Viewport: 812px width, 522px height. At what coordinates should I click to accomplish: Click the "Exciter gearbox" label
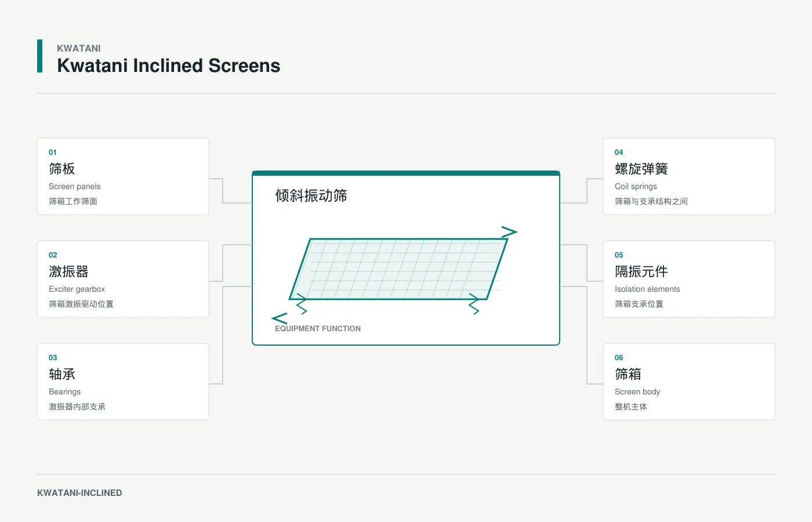pos(77,289)
